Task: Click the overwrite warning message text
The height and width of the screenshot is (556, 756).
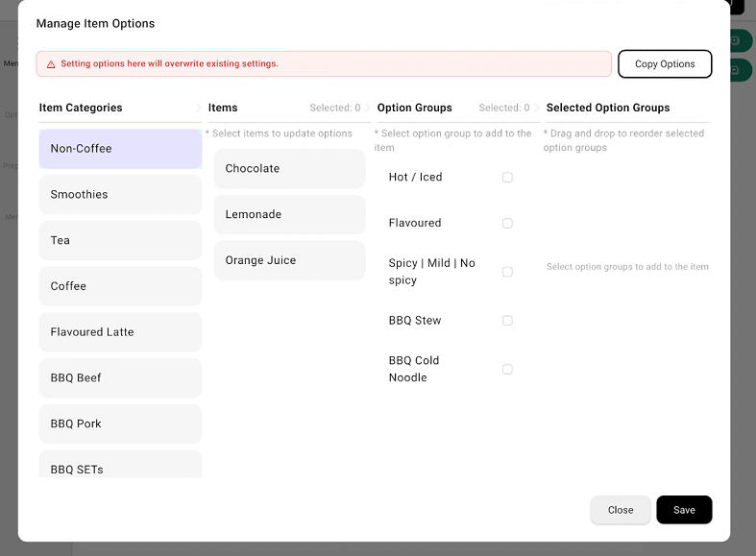Action: (x=169, y=63)
